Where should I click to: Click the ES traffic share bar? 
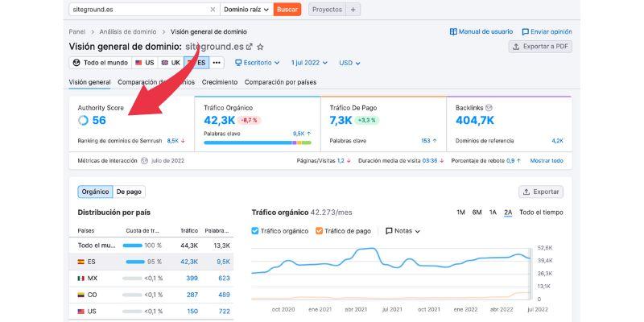tap(135, 262)
